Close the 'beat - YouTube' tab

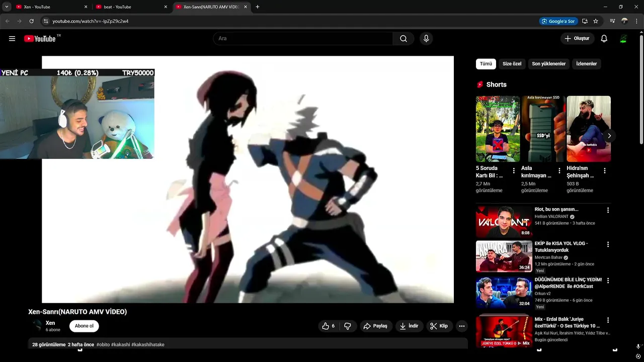(166, 7)
